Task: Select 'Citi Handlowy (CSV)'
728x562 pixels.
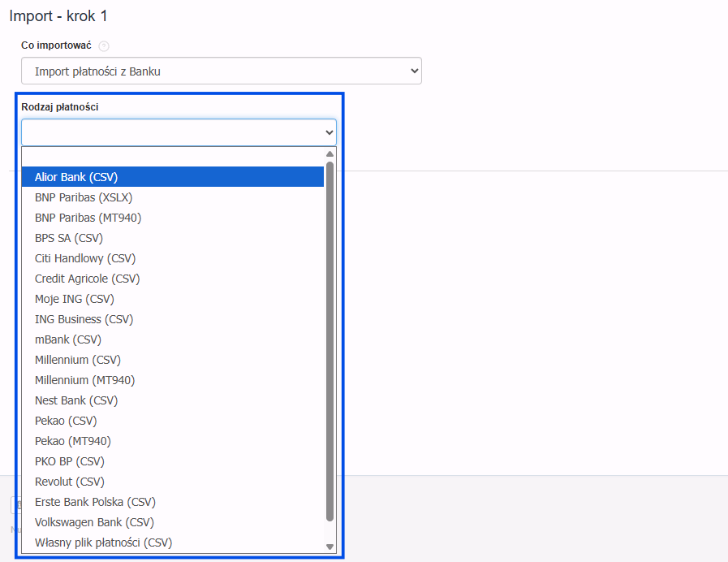Action: [x=173, y=258]
